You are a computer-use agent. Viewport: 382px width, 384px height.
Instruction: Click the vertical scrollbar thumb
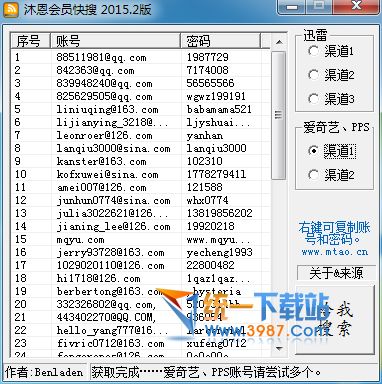[279, 115]
